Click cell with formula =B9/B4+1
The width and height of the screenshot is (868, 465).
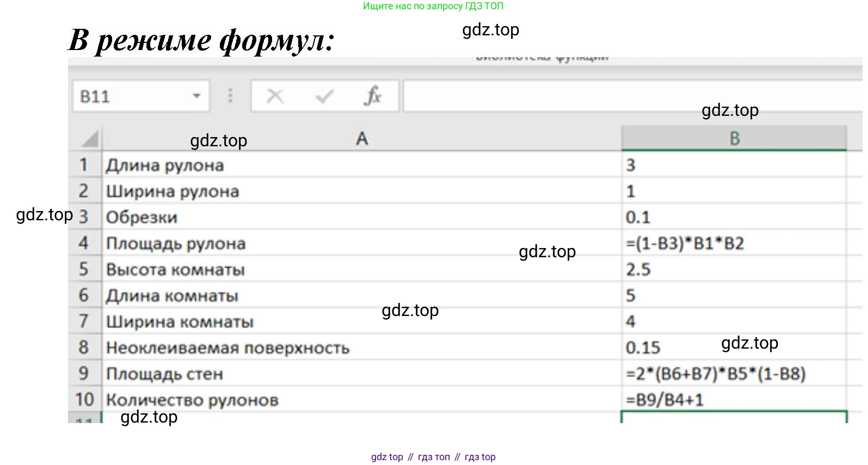pyautogui.click(x=734, y=399)
